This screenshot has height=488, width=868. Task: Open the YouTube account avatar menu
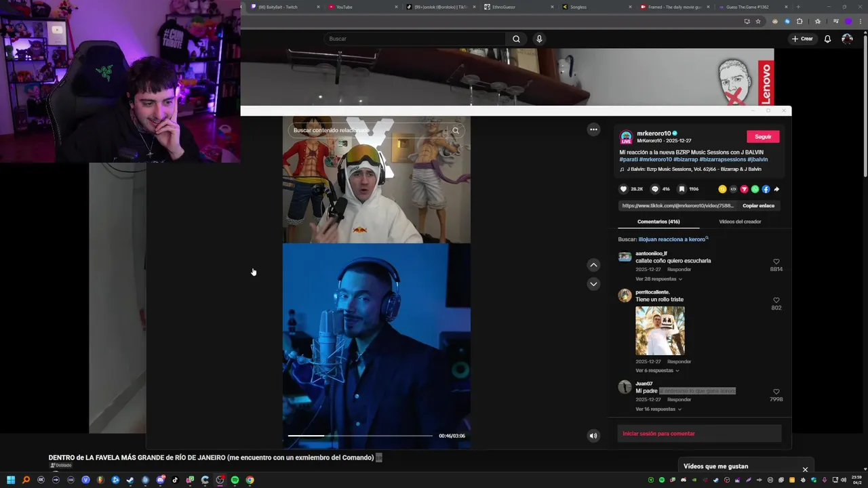[847, 39]
